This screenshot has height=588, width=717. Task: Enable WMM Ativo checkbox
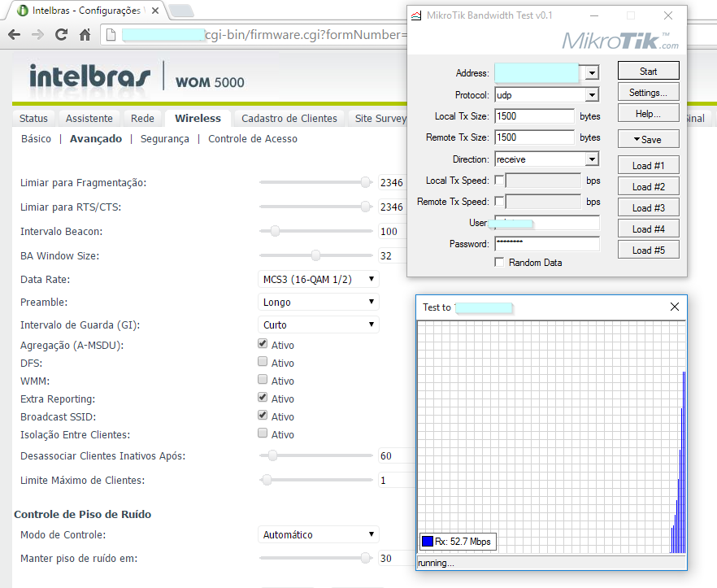(x=263, y=379)
